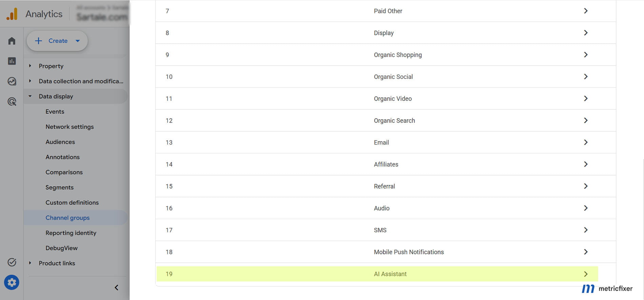Open the Explore icon in sidebar
Viewport: 644px width, 300px height.
pyautogui.click(x=12, y=81)
